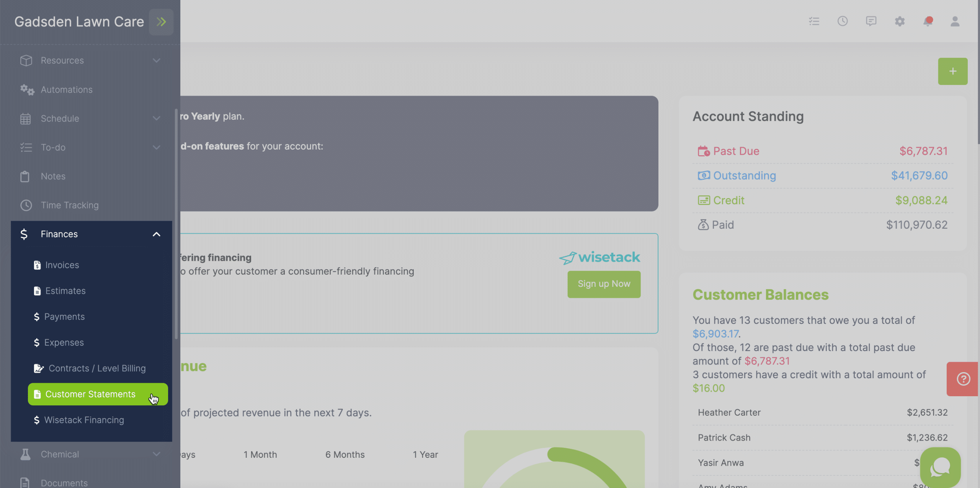Open Estimates under Finances
The image size is (980, 488).
coord(65,291)
